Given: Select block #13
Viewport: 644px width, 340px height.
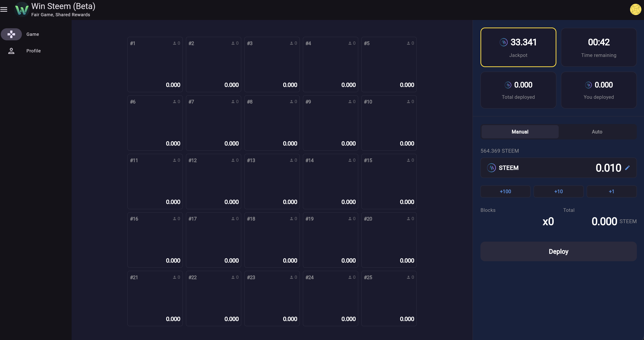Looking at the screenshot, I should [272, 181].
